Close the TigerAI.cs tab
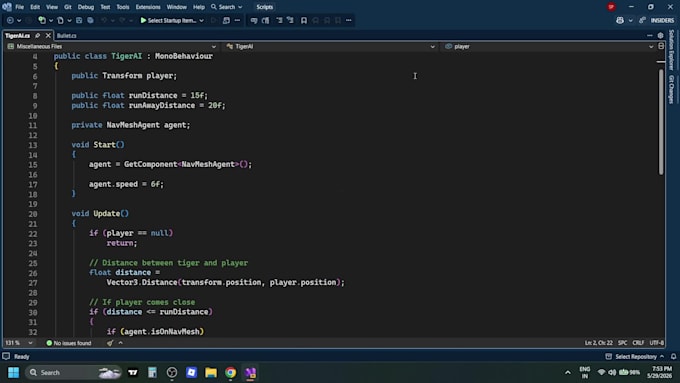Viewport: 680px width, 383px height. tap(48, 36)
